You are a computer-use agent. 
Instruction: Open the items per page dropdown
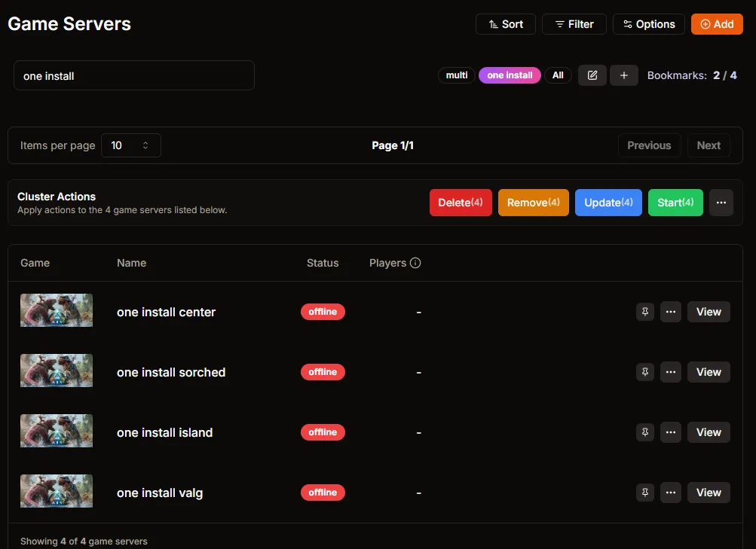[130, 145]
